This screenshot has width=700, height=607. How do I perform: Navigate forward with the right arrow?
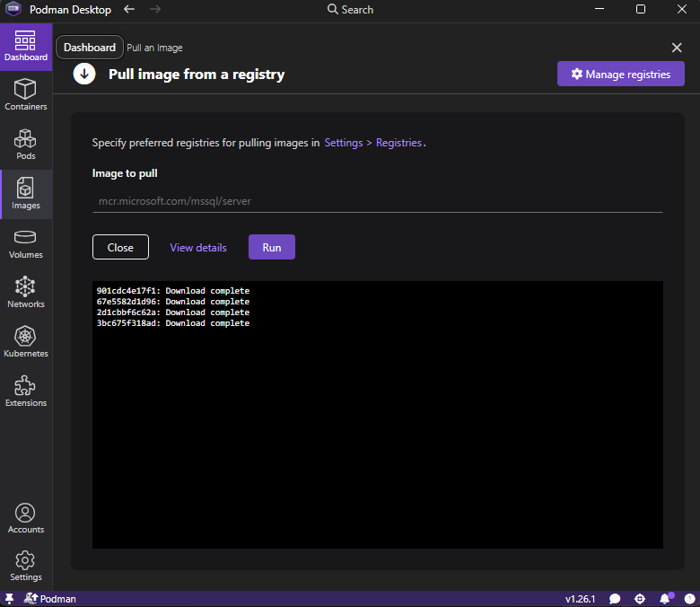click(x=155, y=9)
